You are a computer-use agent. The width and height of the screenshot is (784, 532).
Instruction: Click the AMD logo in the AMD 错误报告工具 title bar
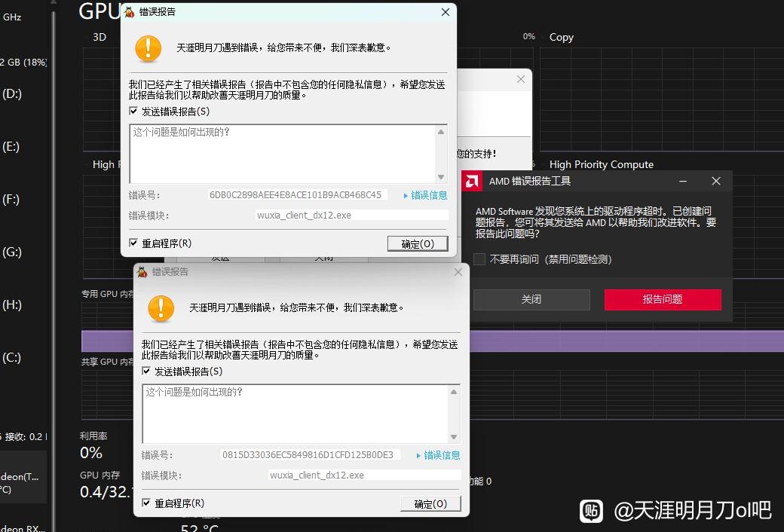[x=471, y=181]
